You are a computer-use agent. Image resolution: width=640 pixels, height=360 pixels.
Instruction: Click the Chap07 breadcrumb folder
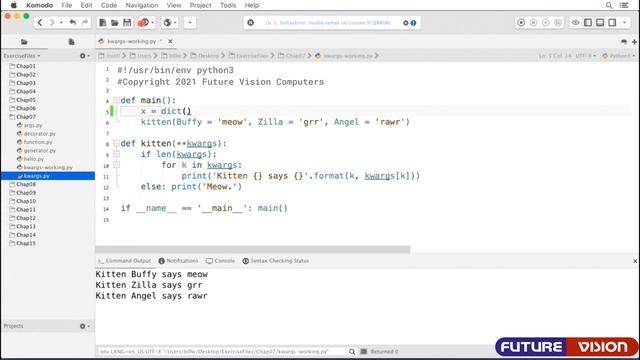tap(292, 56)
